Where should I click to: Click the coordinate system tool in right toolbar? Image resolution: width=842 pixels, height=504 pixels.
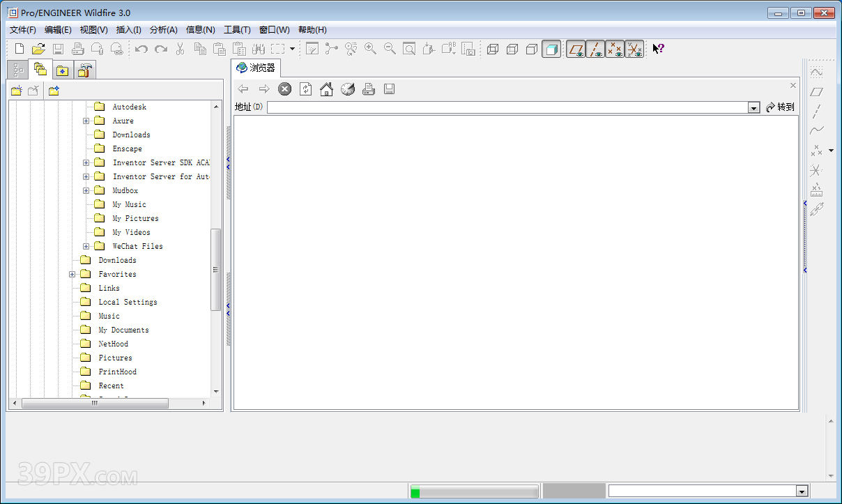[x=816, y=169]
